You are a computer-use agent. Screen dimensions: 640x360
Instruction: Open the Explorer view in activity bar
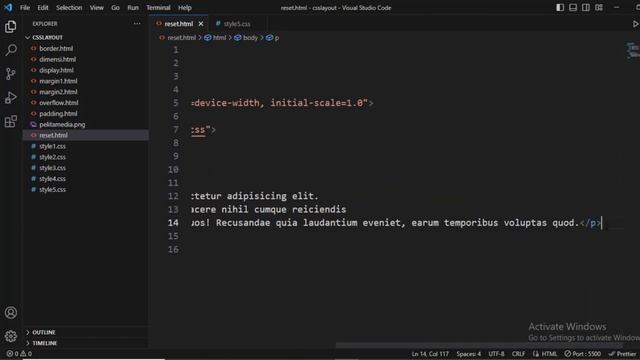click(11, 27)
